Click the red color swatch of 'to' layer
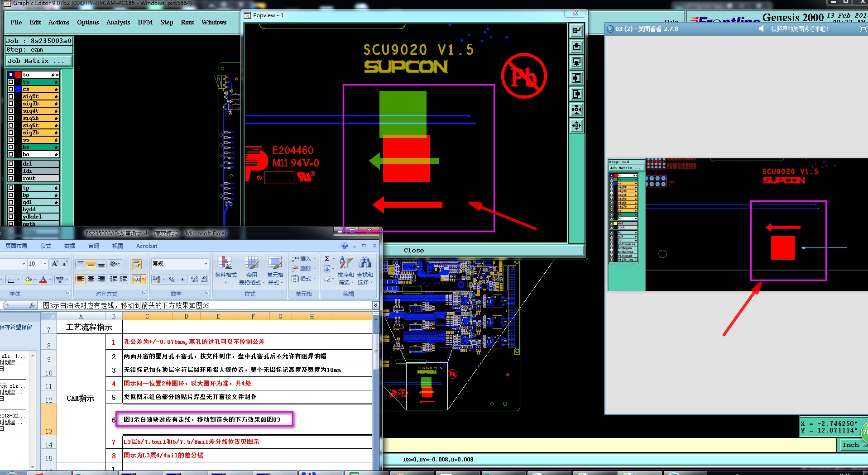 (18, 75)
